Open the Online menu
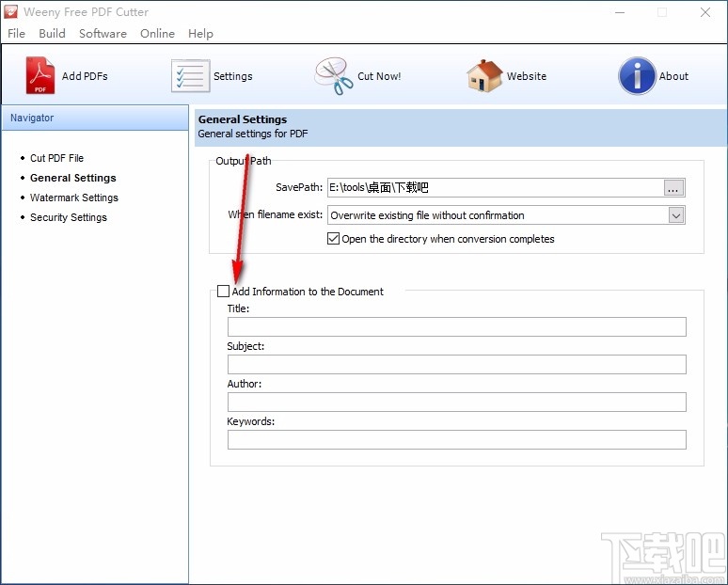728x585 pixels. point(157,34)
